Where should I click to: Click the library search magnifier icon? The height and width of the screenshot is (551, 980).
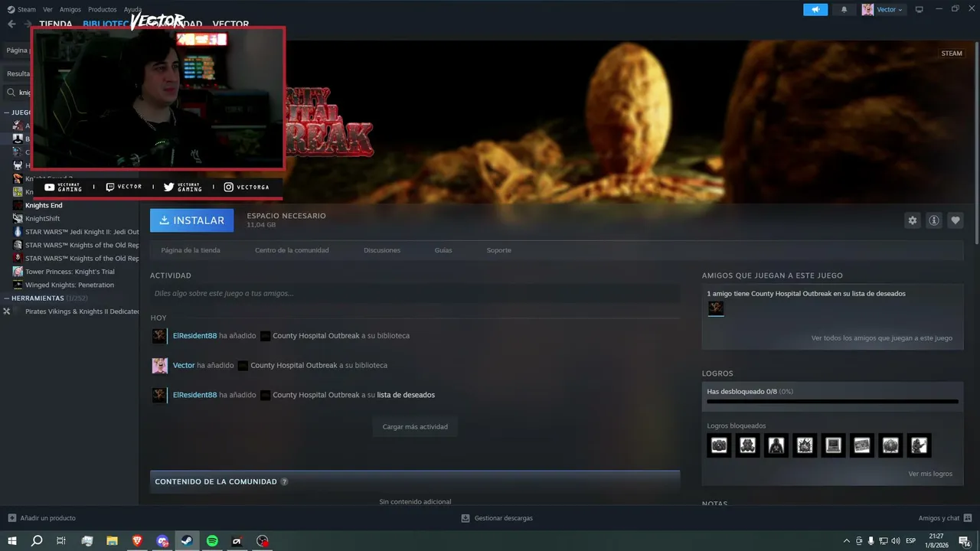point(11,93)
